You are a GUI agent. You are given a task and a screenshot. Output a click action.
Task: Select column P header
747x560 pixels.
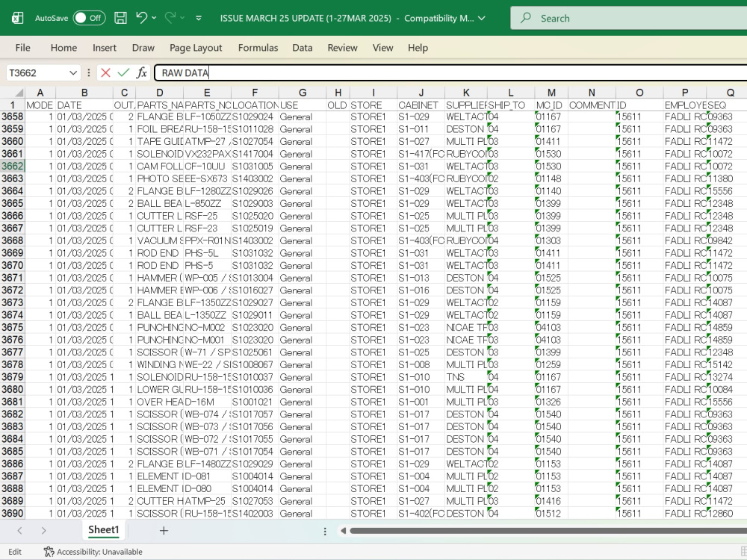click(x=684, y=93)
